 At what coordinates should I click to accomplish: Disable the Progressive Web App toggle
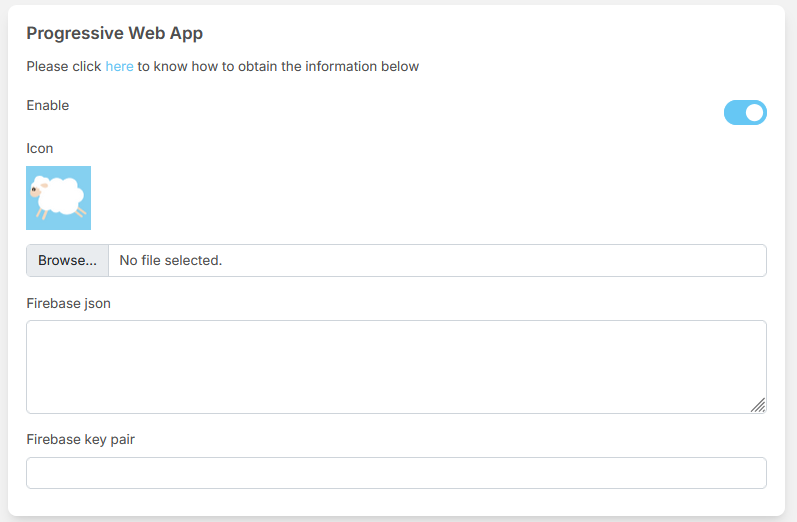click(x=745, y=113)
